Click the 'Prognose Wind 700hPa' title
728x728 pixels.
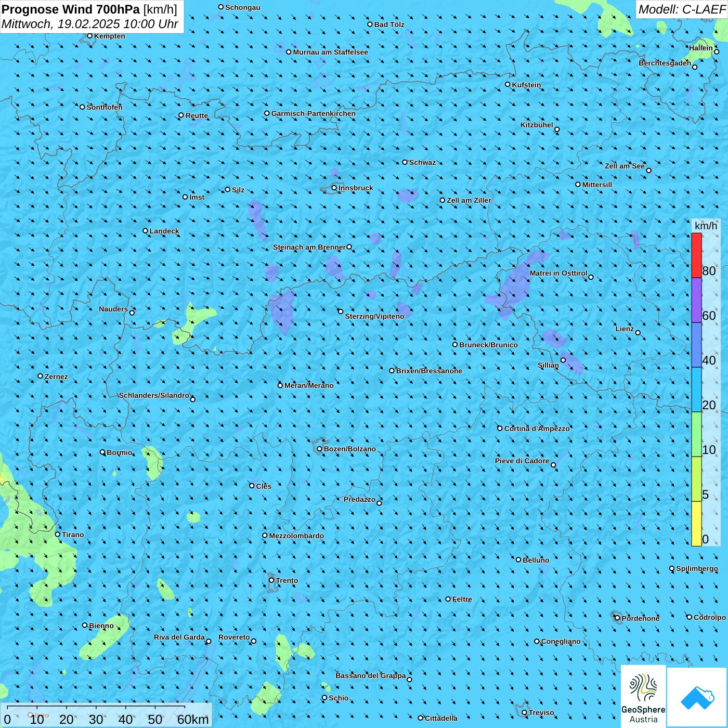coord(71,9)
